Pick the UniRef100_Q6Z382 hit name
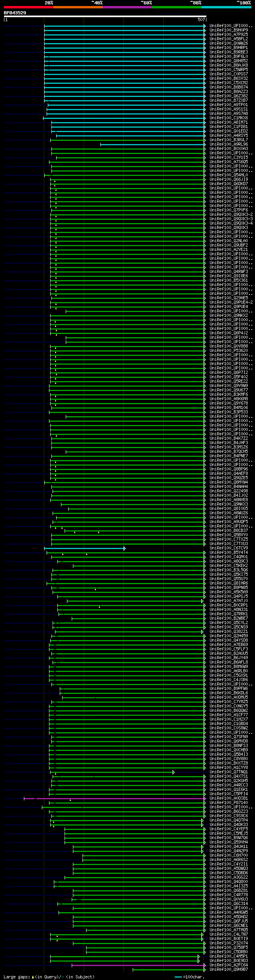Screen dimensions: 255x980 (229, 96)
